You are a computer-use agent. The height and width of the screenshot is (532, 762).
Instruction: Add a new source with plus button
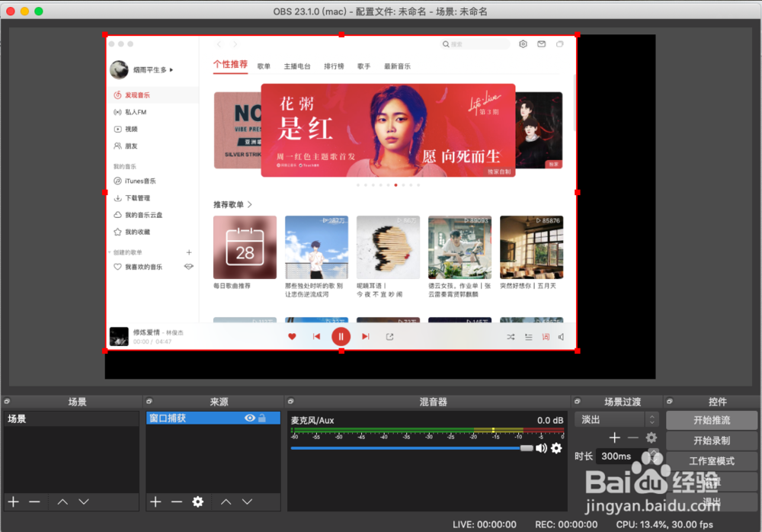point(155,502)
